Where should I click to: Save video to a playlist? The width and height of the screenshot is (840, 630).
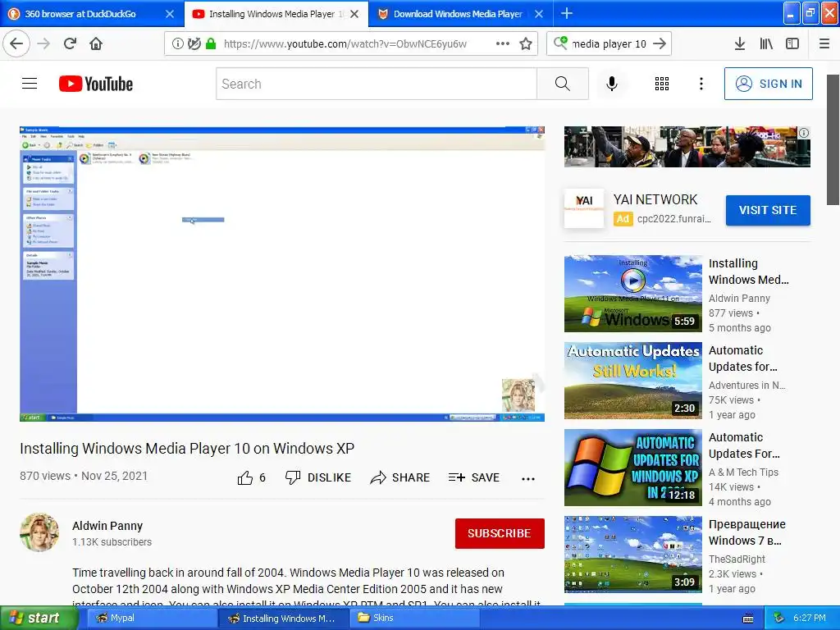(x=473, y=477)
